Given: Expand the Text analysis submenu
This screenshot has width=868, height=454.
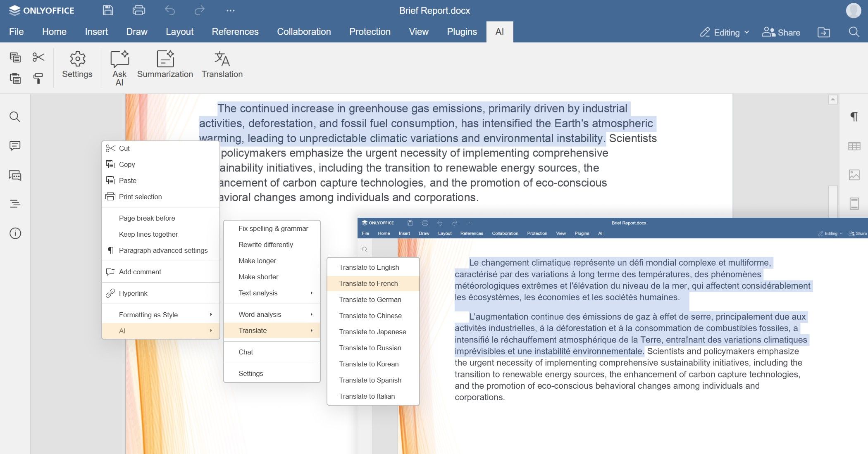Looking at the screenshot, I should coord(272,293).
